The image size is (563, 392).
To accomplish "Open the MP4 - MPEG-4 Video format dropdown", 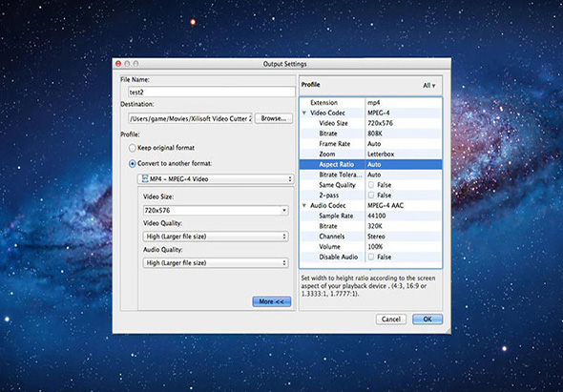I will (216, 178).
